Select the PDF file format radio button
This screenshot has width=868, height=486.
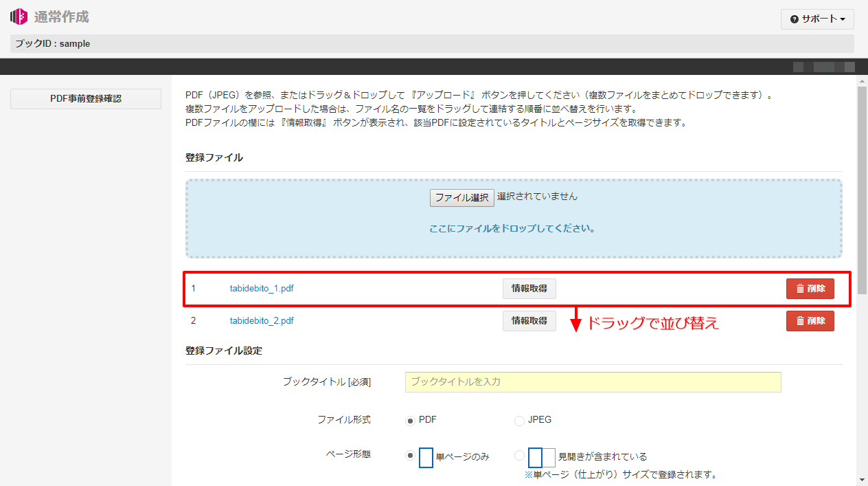pos(411,420)
